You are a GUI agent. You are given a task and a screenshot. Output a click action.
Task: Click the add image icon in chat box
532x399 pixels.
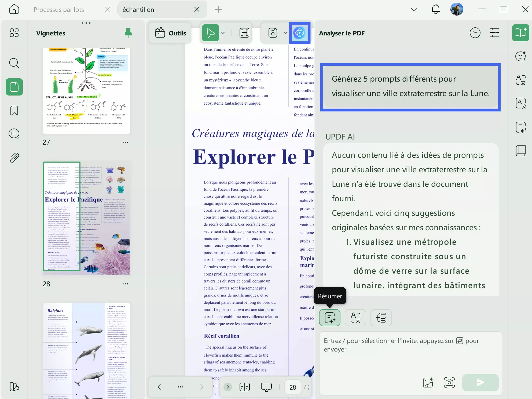pyautogui.click(x=428, y=383)
